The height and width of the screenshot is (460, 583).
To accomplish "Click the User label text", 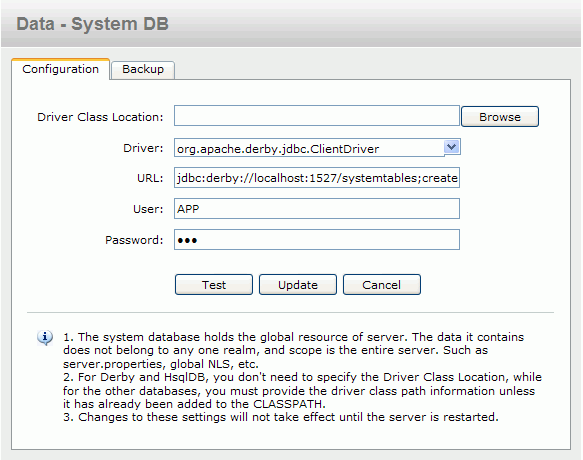I will [148, 209].
